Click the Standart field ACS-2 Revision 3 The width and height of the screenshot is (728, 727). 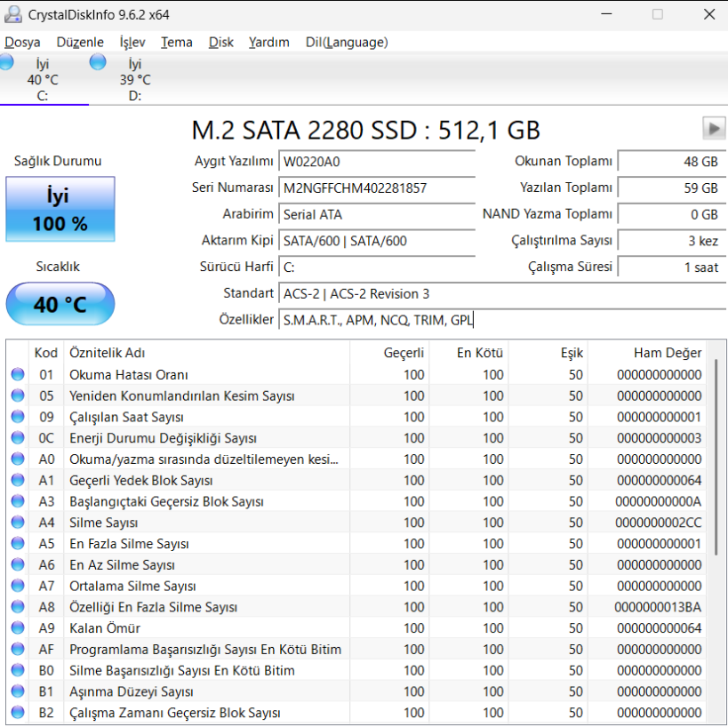click(502, 294)
